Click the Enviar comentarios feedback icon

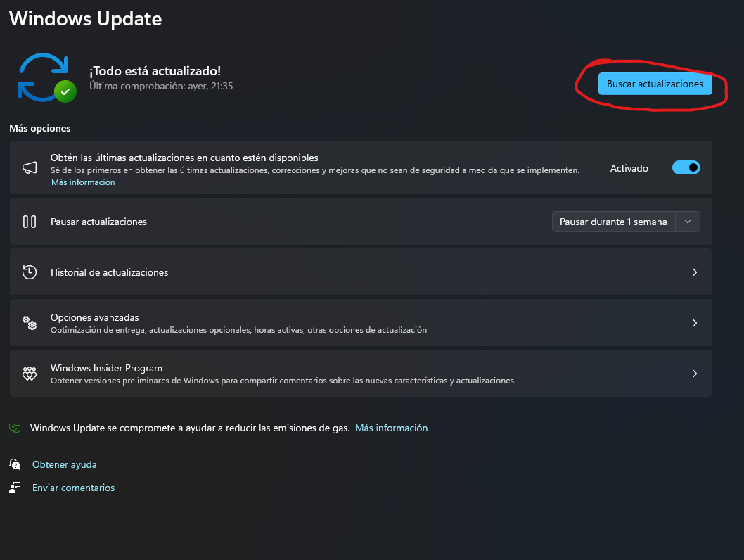(15, 488)
